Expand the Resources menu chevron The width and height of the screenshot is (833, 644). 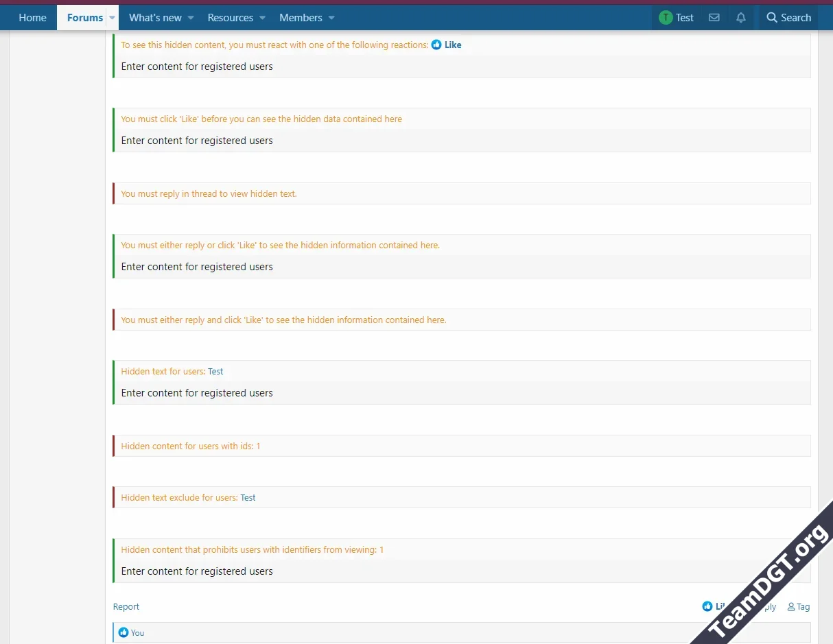[x=262, y=17]
